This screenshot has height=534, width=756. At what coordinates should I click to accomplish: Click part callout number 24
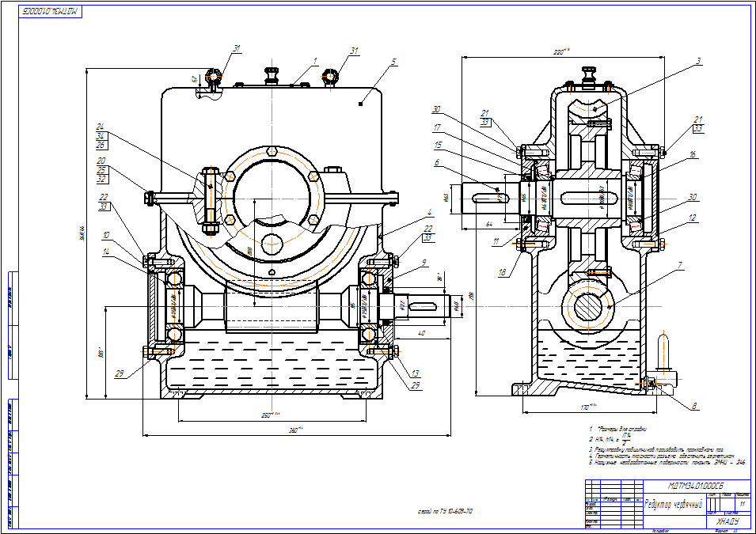point(101,127)
